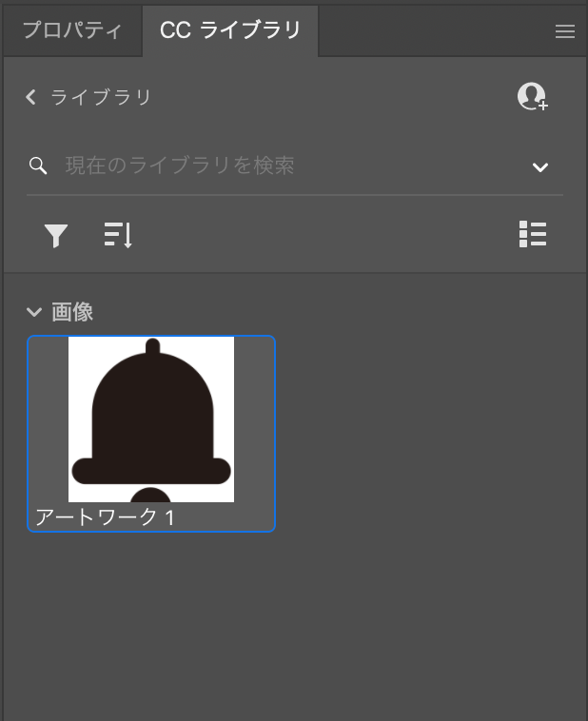This screenshot has width=588, height=721.
Task: Click the invite collaborator person icon
Action: point(532,97)
